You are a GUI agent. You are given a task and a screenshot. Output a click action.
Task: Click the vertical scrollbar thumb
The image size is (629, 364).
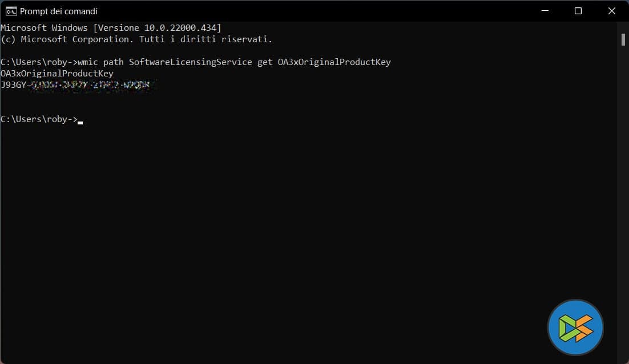pos(623,39)
